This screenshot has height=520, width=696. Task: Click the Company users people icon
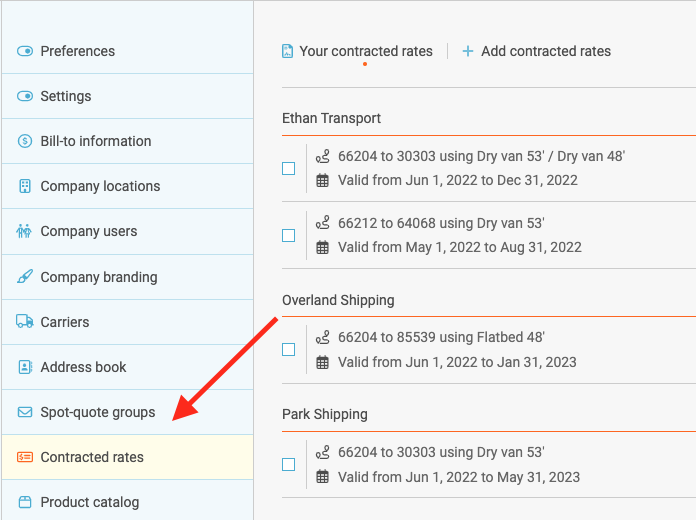click(x=24, y=231)
